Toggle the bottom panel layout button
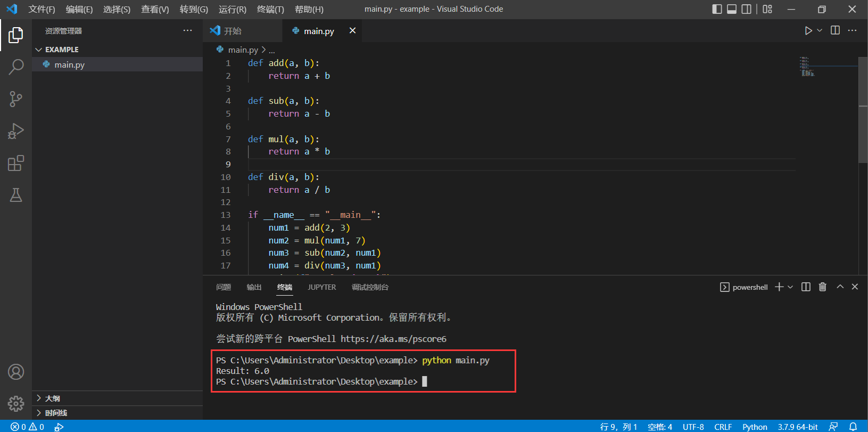Viewport: 868px width, 432px height. [732, 9]
